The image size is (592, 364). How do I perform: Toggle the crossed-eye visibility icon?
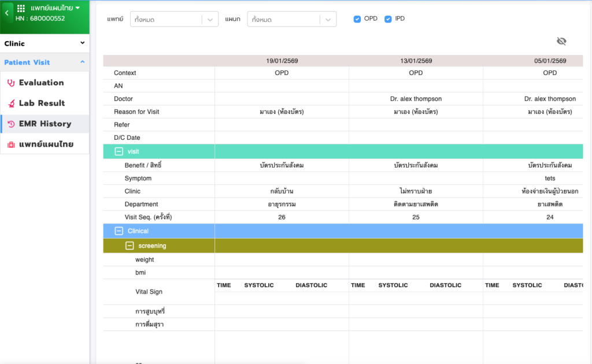[x=561, y=41]
